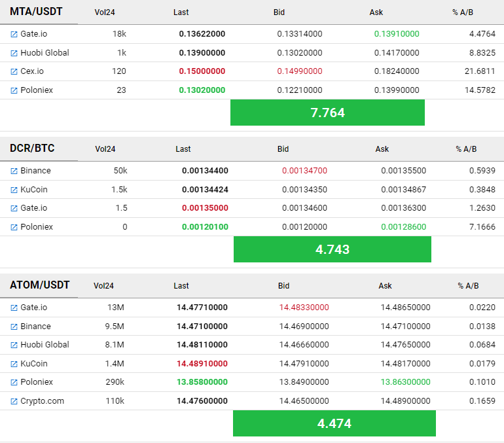Click green ask price 13.86300000
The image size is (504, 443).
pyautogui.click(x=405, y=382)
